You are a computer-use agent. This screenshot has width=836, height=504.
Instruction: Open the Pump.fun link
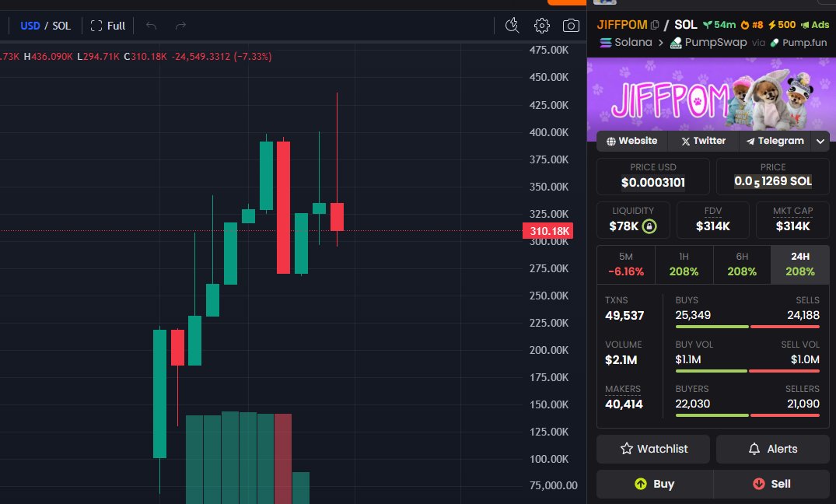pos(798,42)
